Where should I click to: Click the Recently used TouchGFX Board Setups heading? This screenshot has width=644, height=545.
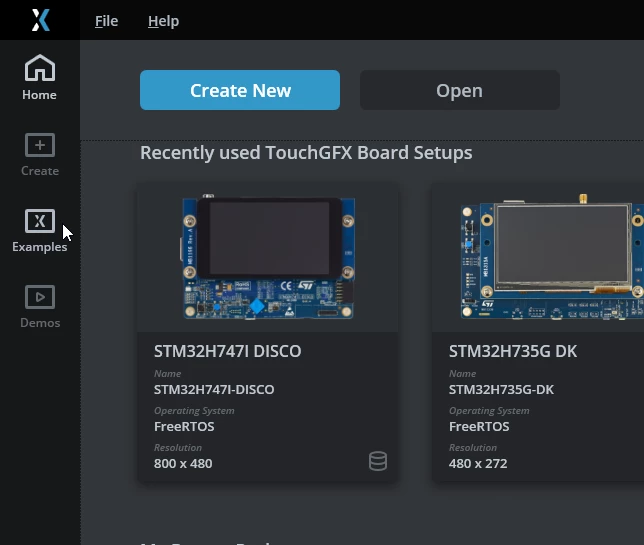[306, 153]
